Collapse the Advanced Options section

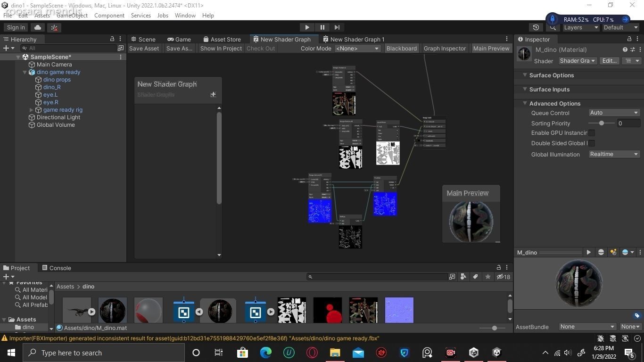click(x=524, y=104)
